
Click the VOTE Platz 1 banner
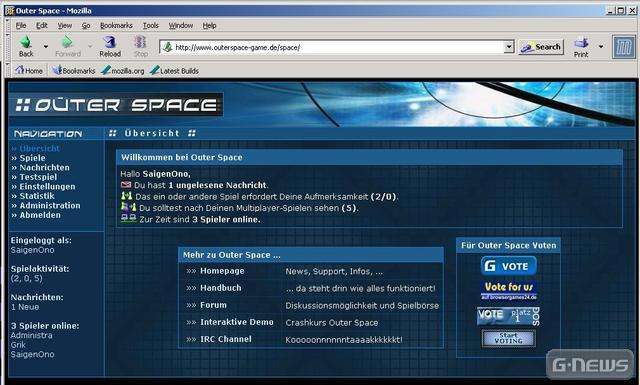click(509, 316)
